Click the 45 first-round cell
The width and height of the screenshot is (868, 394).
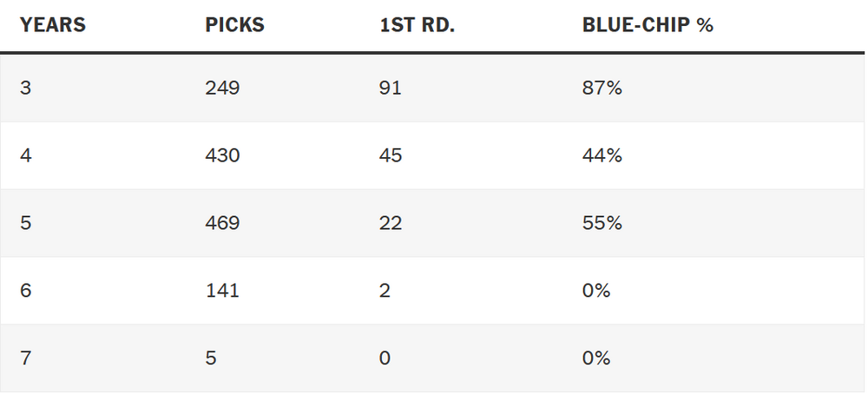(x=391, y=156)
